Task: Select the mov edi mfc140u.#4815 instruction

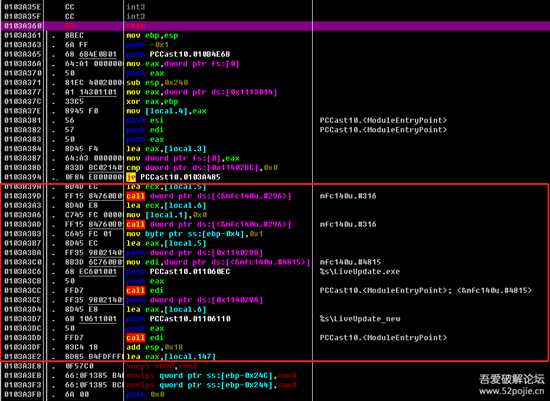Action: click(x=218, y=262)
